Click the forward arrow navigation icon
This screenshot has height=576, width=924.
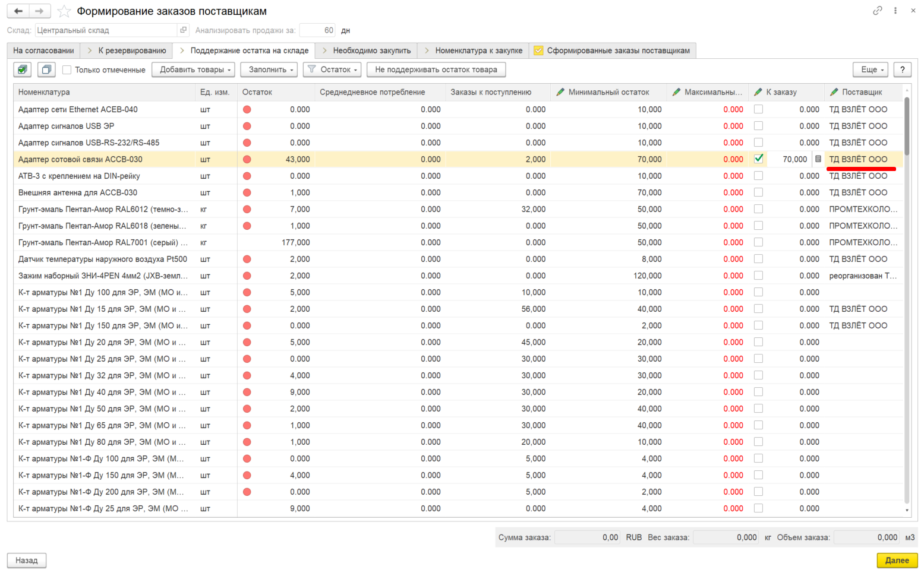40,11
